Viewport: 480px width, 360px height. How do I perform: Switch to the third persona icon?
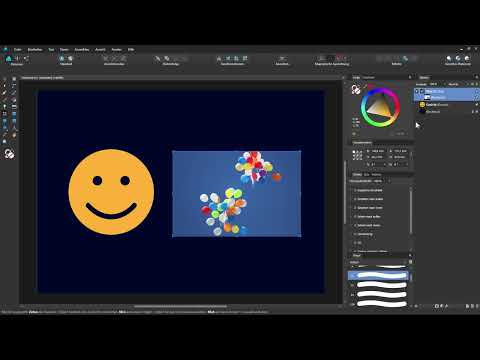click(x=26, y=58)
